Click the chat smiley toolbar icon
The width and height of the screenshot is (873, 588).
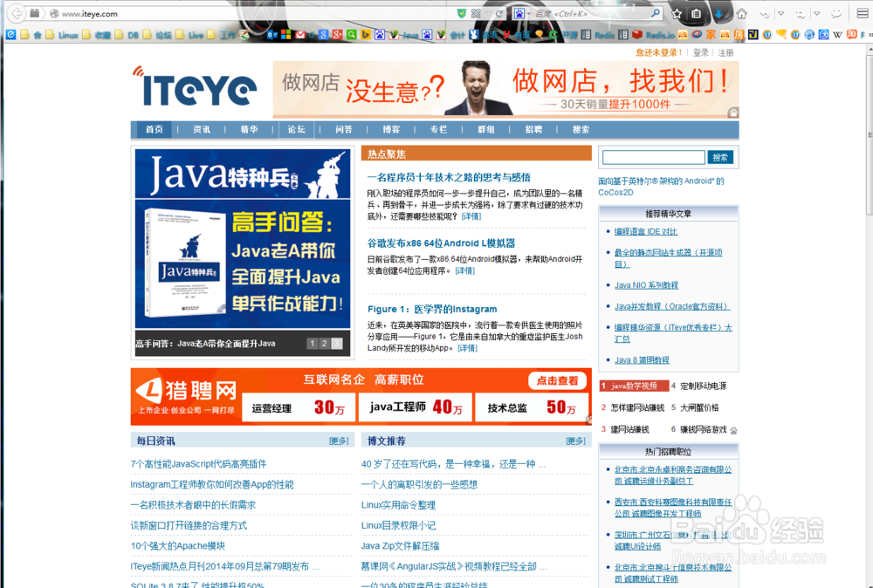(835, 13)
